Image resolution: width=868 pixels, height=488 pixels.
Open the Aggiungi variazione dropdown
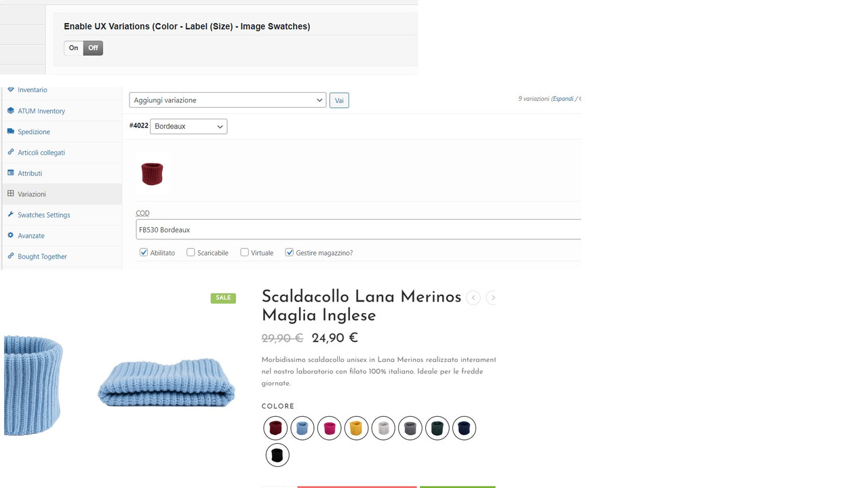[228, 100]
